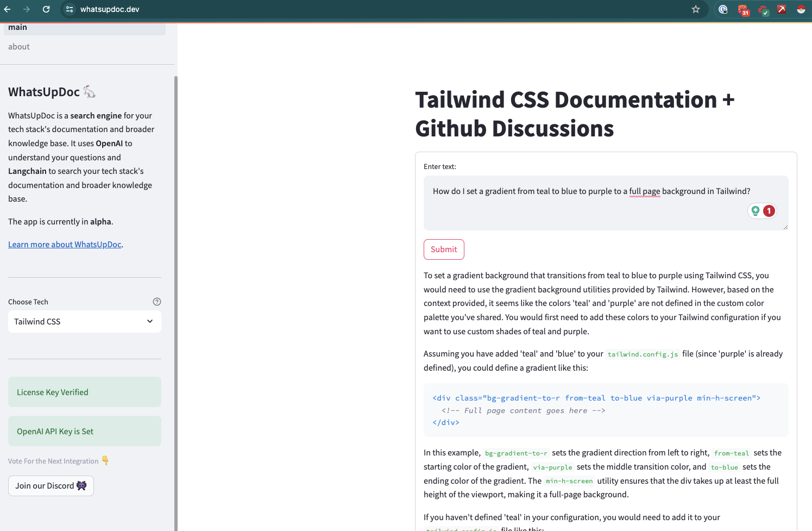Viewport: 812px width, 531px height.
Task: Click the red badge showing 1 suggestion
Action: pos(769,211)
